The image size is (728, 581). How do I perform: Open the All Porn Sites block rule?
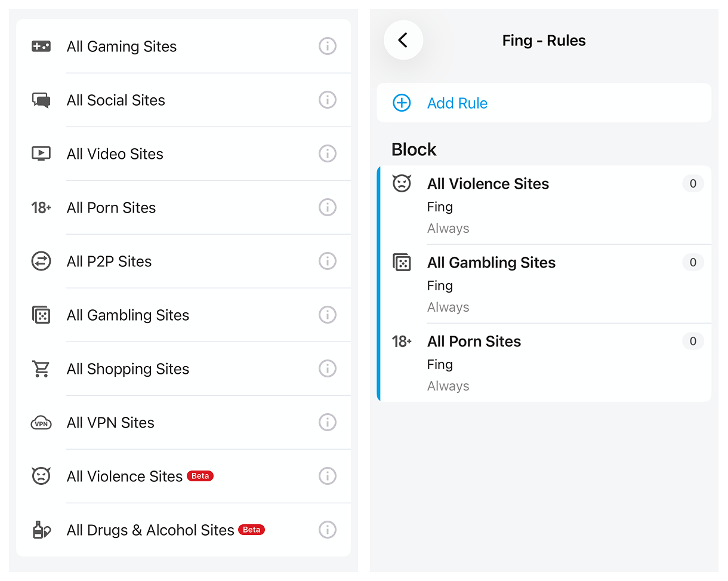coord(474,342)
